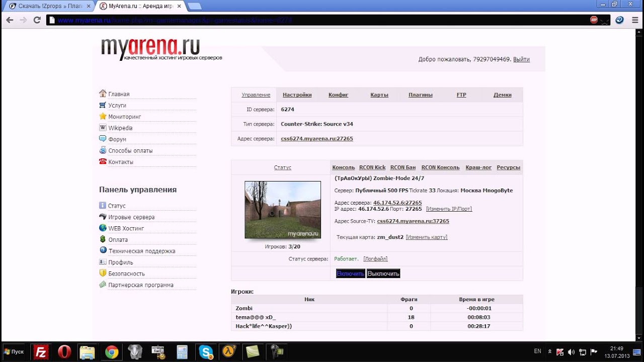This screenshot has height=362, width=644.
Task: Switch to the Демки tab
Action: click(x=502, y=95)
